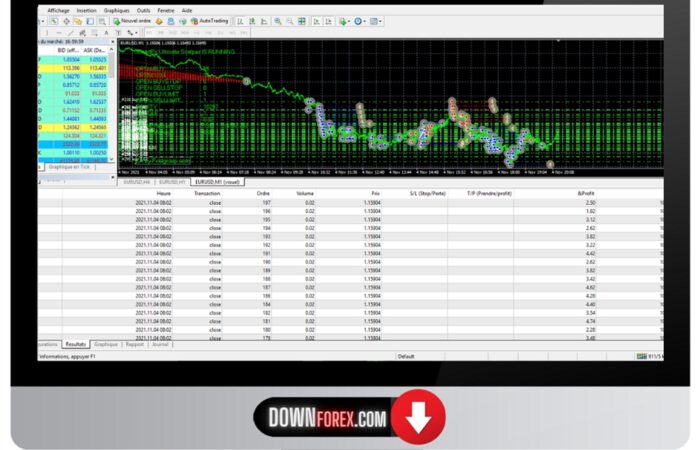
Task: Click the Default profile in status bar
Action: pos(406,356)
